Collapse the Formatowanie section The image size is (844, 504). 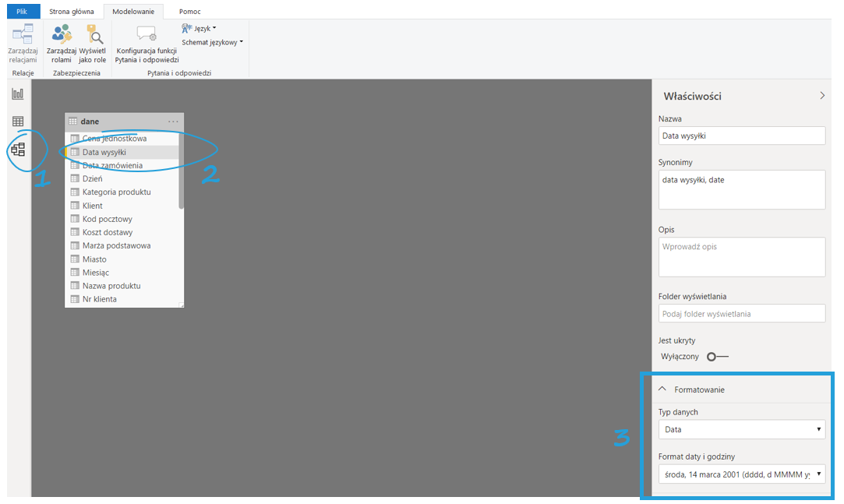pos(662,389)
